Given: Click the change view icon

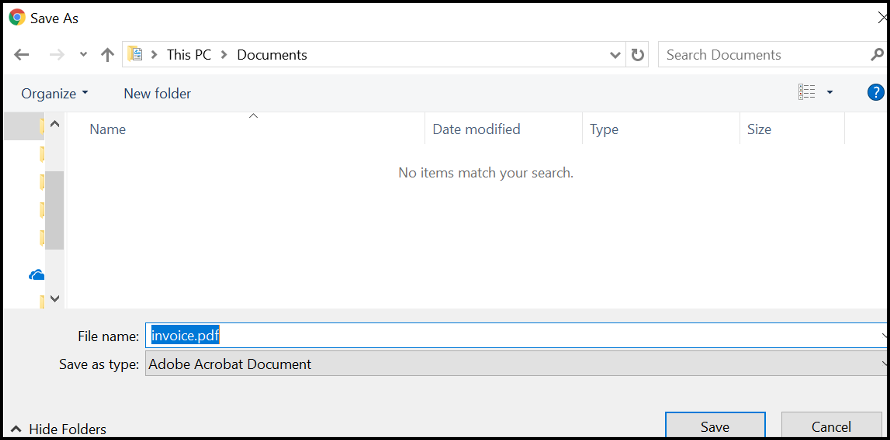Looking at the screenshot, I should click(x=806, y=93).
